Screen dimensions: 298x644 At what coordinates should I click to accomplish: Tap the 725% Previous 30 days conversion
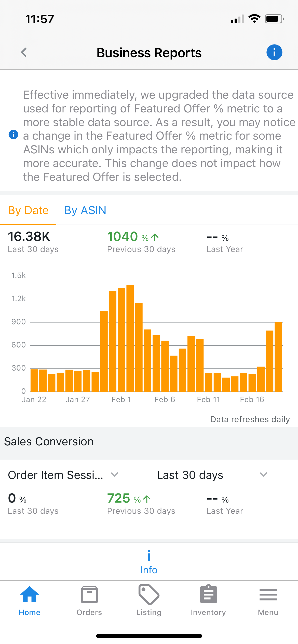pos(141,503)
